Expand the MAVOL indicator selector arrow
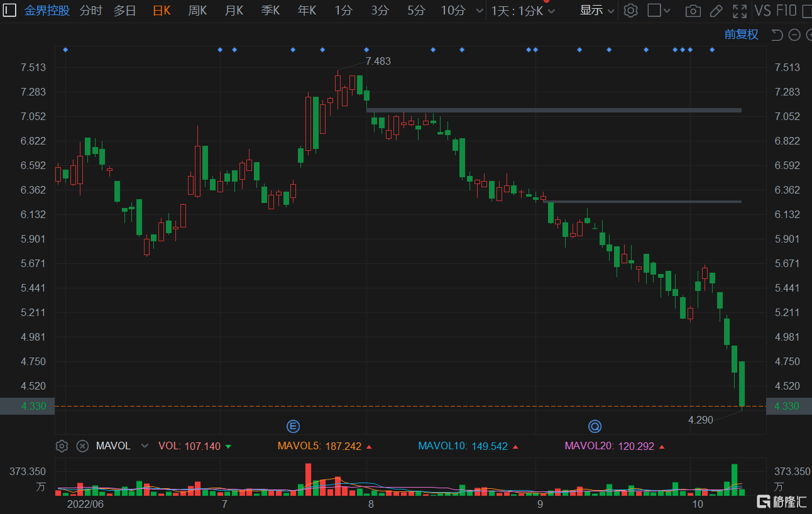Viewport: 812px width, 514px height. pyautogui.click(x=145, y=446)
